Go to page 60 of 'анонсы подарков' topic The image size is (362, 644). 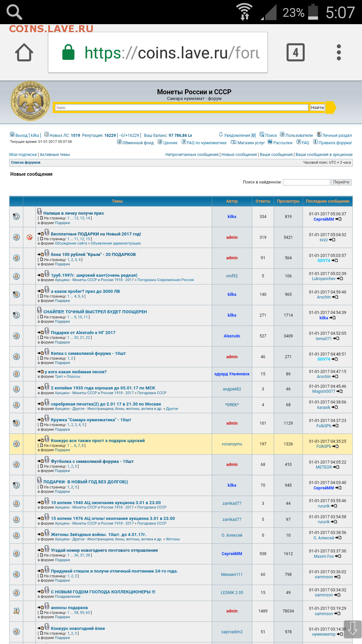[x=88, y=613]
